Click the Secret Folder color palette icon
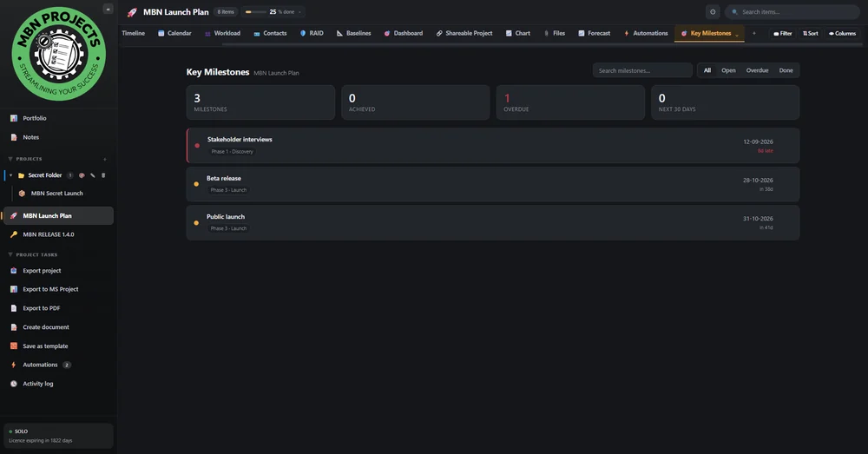This screenshot has width=868, height=454. (x=82, y=175)
